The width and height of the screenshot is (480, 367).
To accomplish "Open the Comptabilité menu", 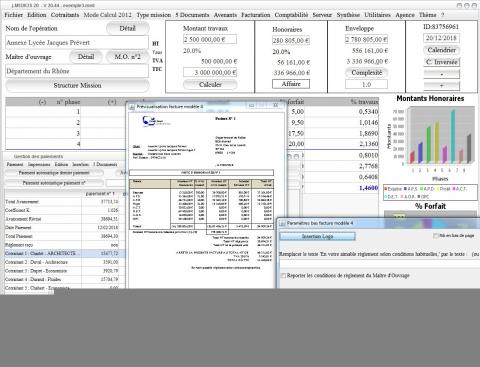I will [x=291, y=15].
